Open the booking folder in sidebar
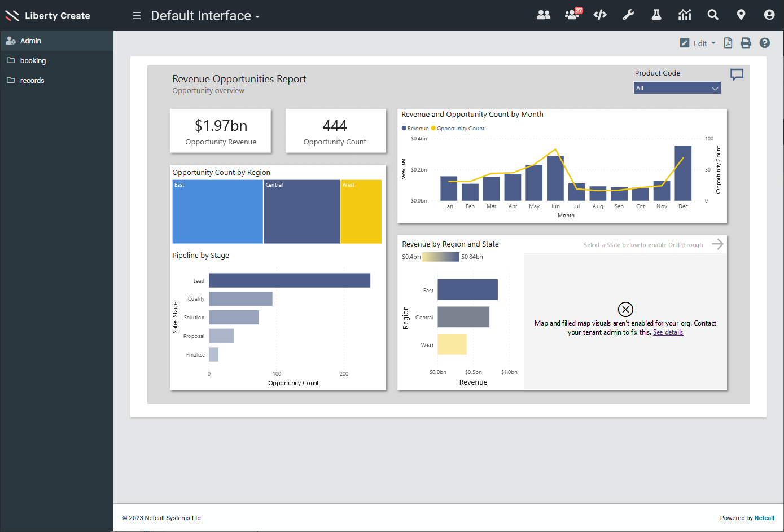Viewport: 784px width, 532px height. [33, 60]
